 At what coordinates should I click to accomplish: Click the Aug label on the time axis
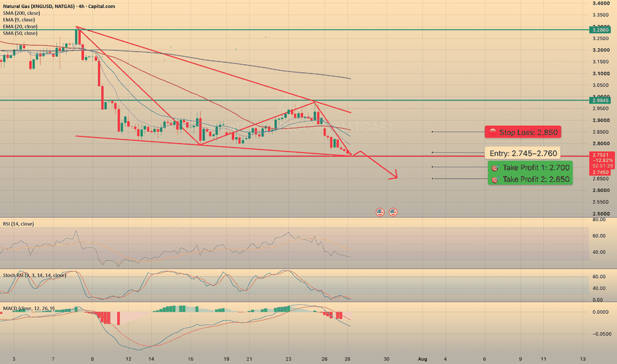click(422, 359)
